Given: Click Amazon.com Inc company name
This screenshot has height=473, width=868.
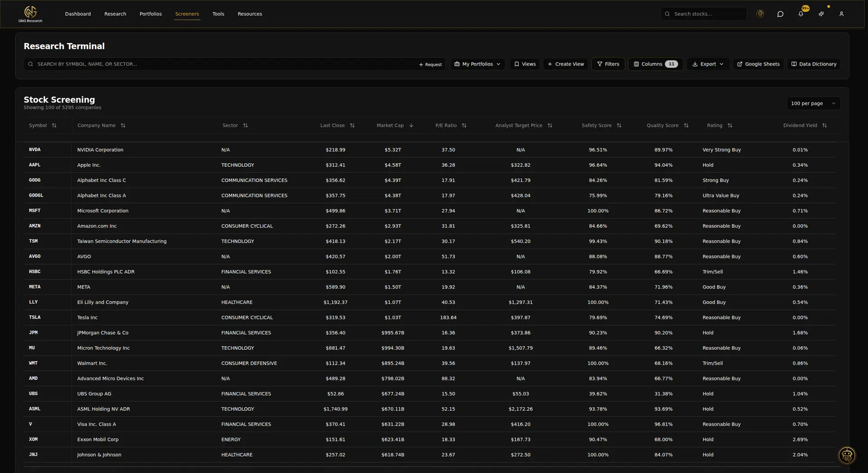Looking at the screenshot, I should click(x=97, y=226).
